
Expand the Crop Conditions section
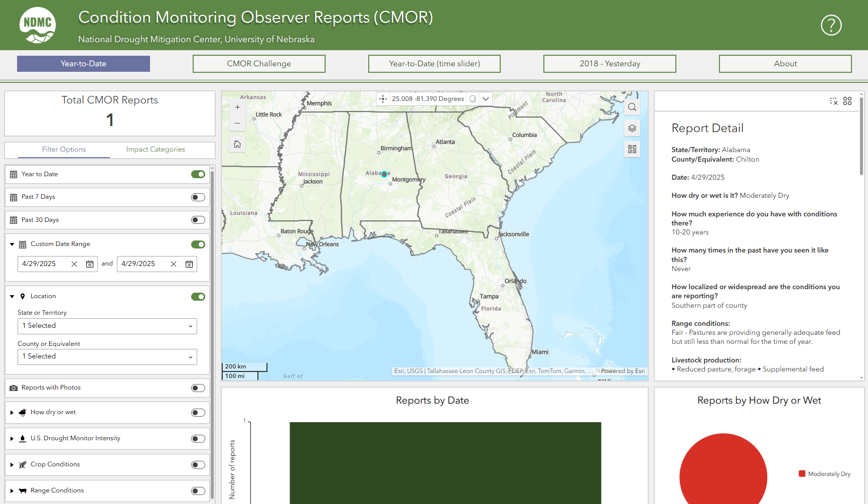click(x=12, y=465)
